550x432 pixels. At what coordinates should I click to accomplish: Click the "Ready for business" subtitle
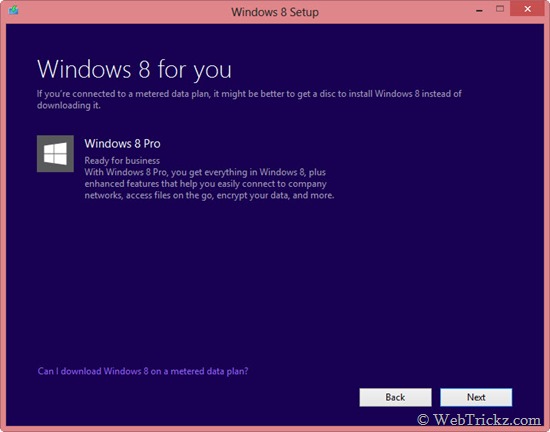pos(122,161)
